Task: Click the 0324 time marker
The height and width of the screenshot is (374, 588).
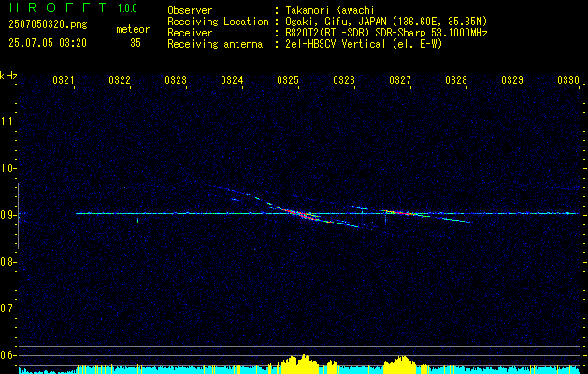Action: click(232, 80)
